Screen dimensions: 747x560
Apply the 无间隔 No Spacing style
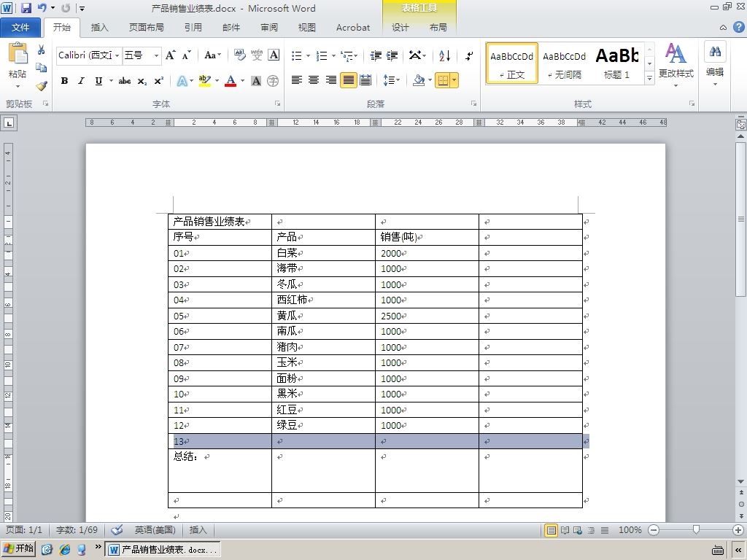[x=564, y=63]
